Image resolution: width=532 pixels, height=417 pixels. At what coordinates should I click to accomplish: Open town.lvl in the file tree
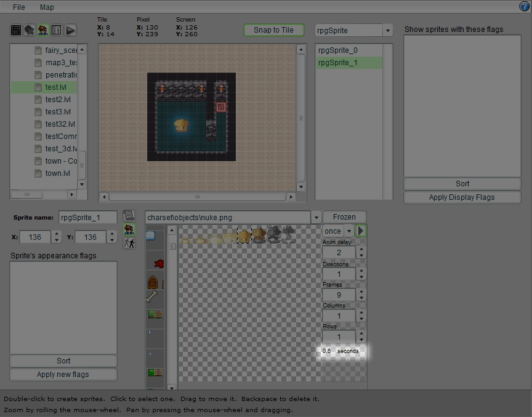pos(58,173)
